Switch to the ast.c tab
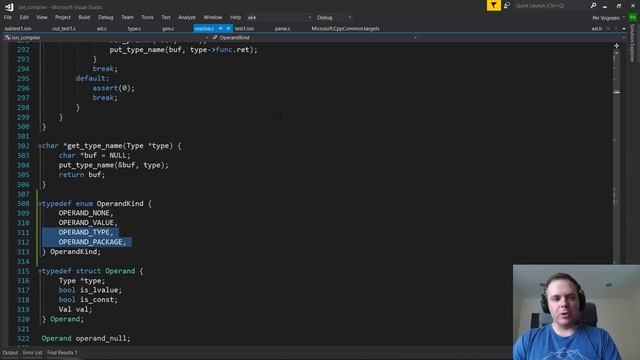Screen dimensions: 640x360 (x=102, y=29)
